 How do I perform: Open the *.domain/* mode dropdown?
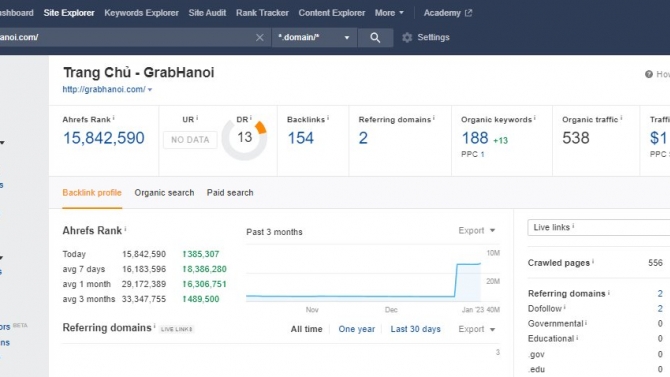pyautogui.click(x=314, y=38)
